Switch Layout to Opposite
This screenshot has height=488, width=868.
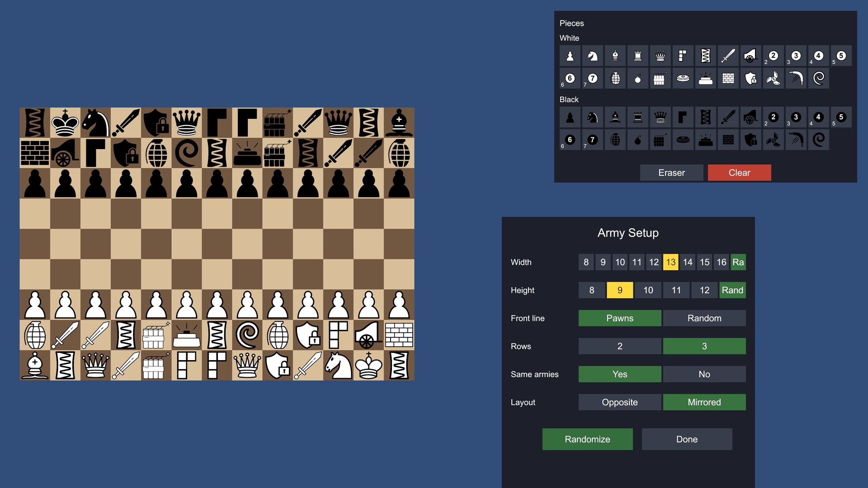pos(620,402)
